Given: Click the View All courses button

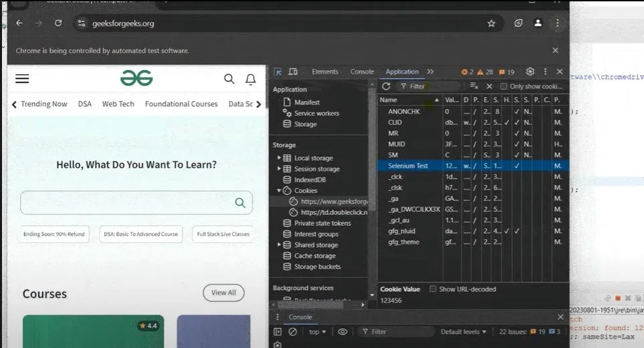Looking at the screenshot, I should [223, 293].
